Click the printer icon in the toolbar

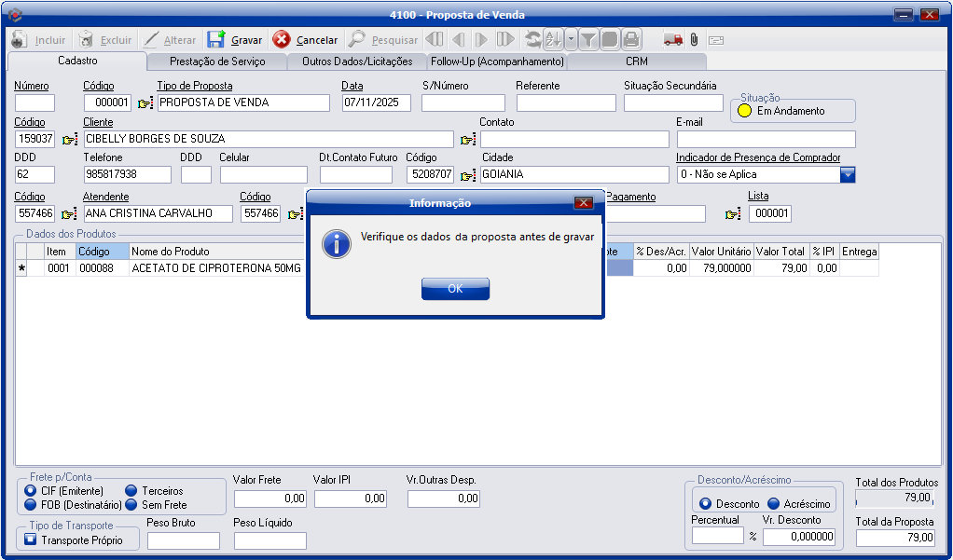[631, 40]
